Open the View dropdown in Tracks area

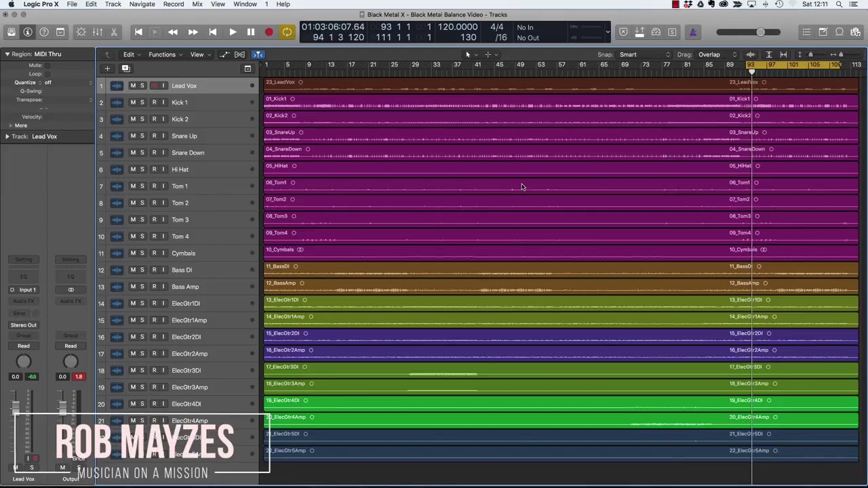click(x=199, y=54)
